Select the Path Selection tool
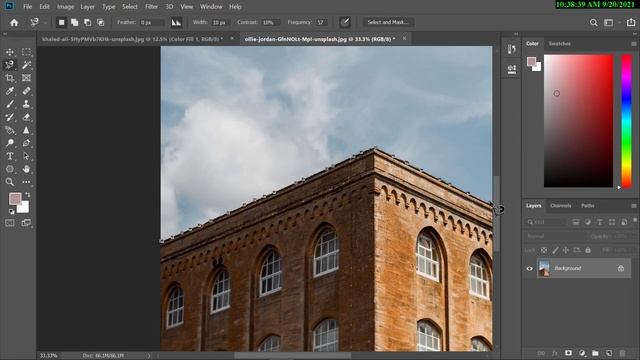Screen dimensions: 640x360 click(26, 156)
